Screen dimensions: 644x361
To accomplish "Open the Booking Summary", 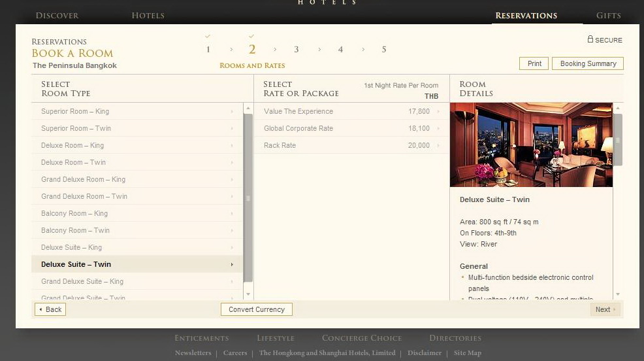I will pyautogui.click(x=588, y=63).
